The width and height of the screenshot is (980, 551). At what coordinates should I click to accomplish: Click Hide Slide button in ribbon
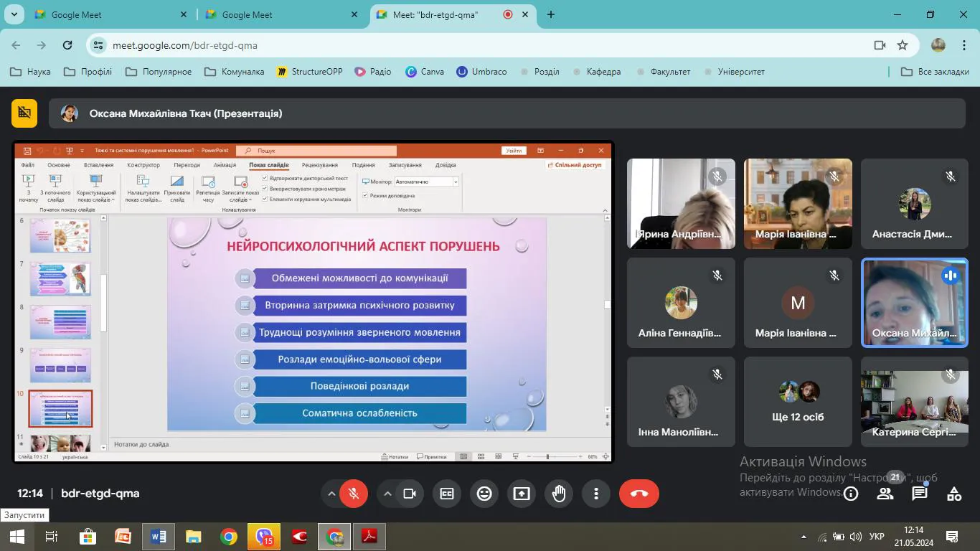(x=176, y=189)
